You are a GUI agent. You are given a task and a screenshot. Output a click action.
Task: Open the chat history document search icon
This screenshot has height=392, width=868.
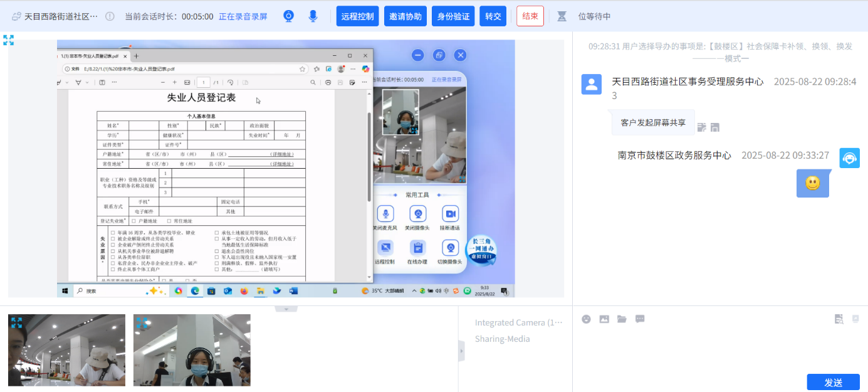[839, 319]
